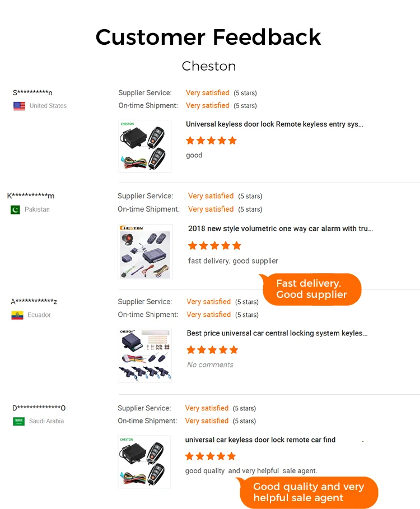Open 'universal car keyless door lock remote car find' title
420x509 pixels.
pyautogui.click(x=260, y=440)
